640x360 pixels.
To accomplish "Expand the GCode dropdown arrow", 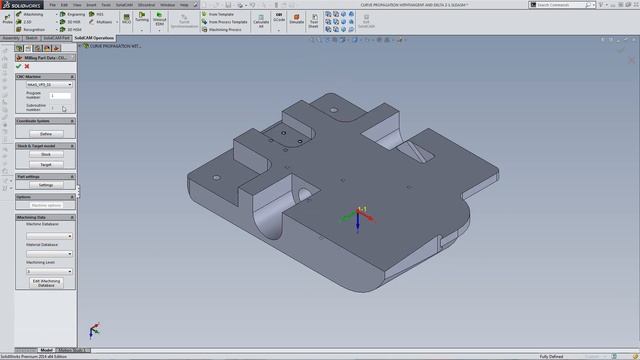I will [x=279, y=30].
